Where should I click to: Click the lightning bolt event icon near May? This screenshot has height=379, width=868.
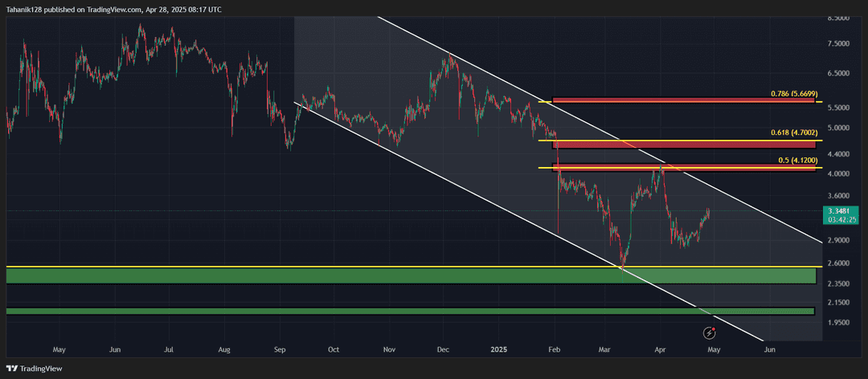coord(709,333)
